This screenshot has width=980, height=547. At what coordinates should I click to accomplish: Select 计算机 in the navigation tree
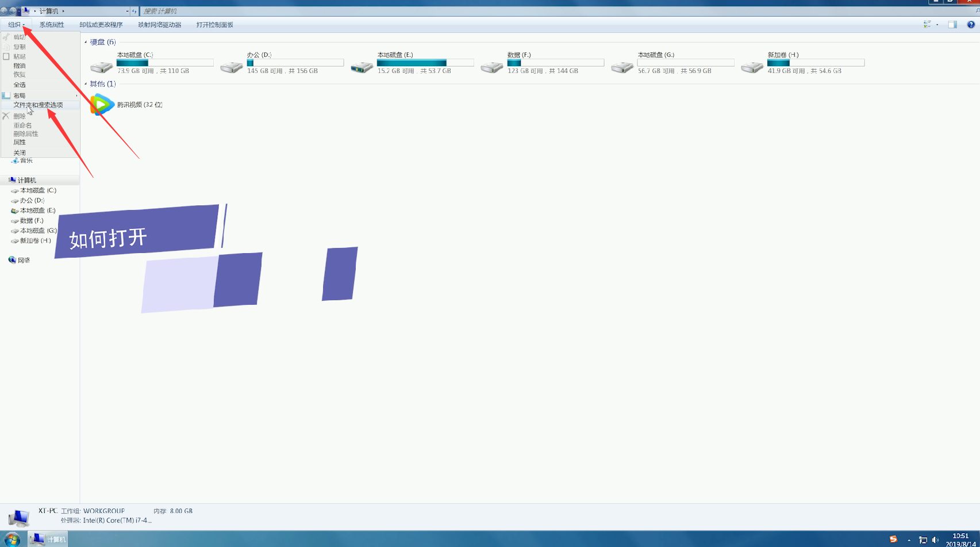26,180
